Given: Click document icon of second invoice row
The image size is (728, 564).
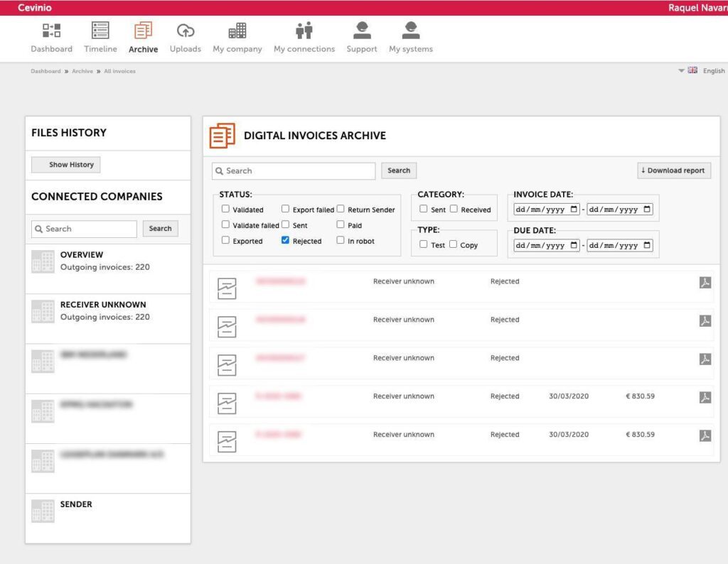Looking at the screenshot, I should pos(227,327).
